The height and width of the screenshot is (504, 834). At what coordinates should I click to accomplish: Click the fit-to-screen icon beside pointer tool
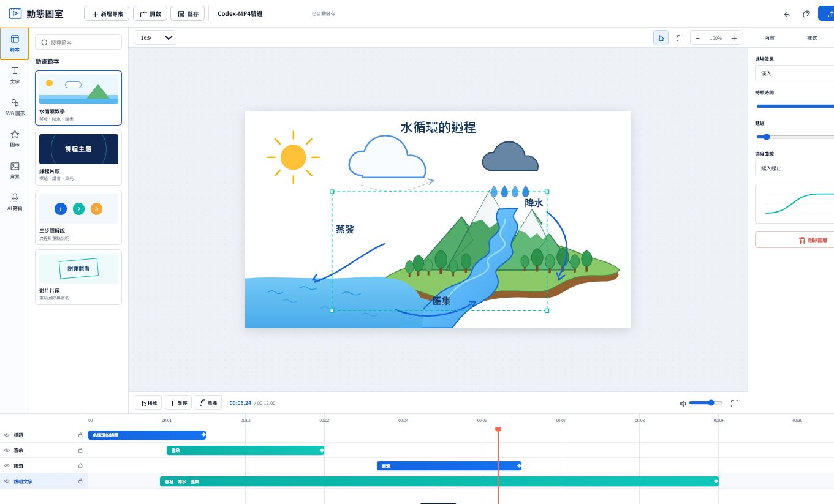coord(680,38)
